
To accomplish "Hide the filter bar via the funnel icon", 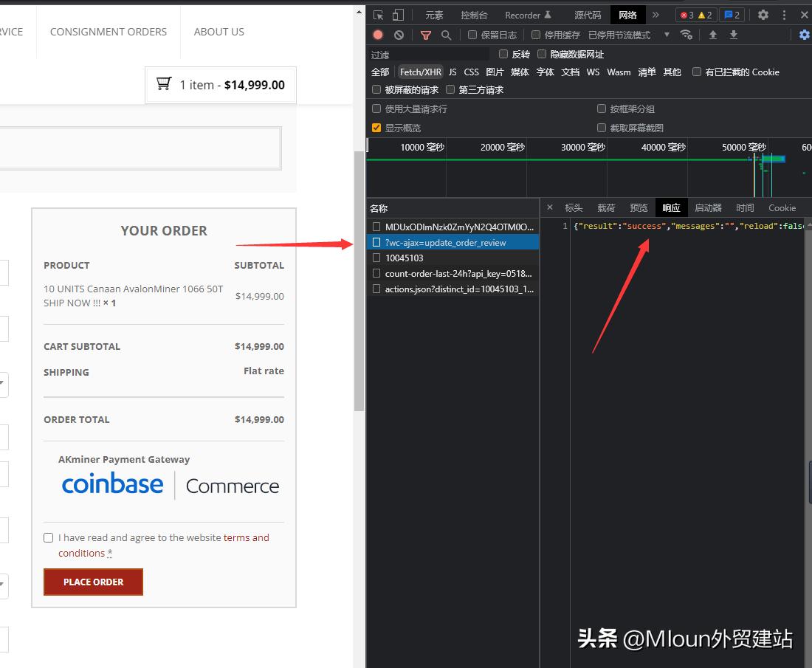I will pyautogui.click(x=425, y=34).
